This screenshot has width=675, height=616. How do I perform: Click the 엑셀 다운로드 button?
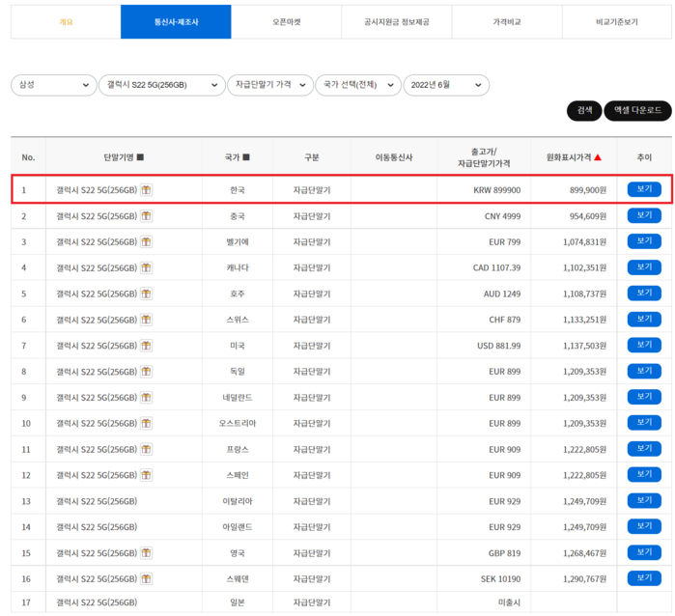[x=637, y=111]
